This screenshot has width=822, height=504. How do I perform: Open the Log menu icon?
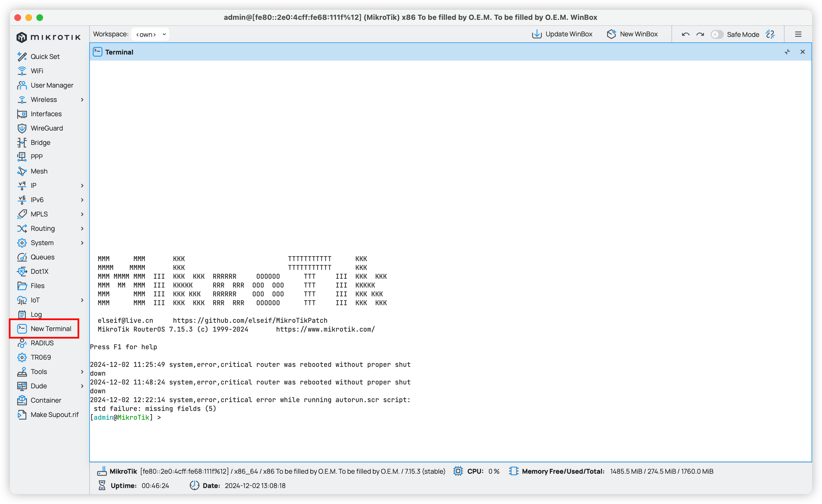[x=22, y=314]
